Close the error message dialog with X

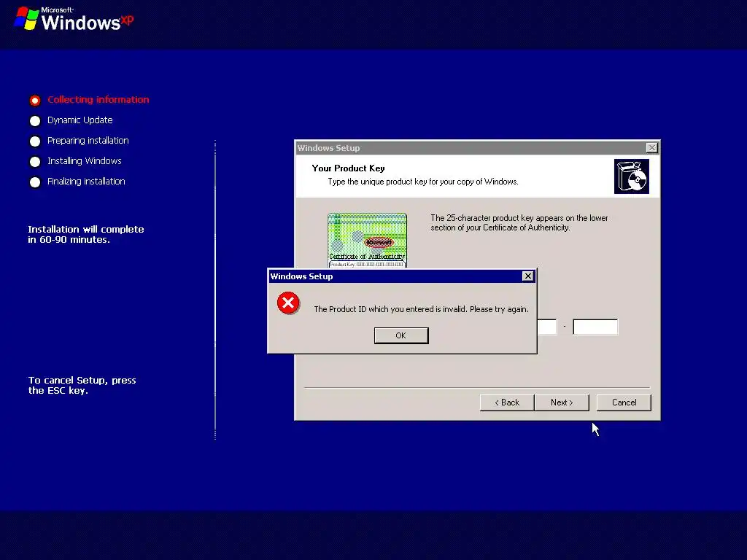(527, 276)
